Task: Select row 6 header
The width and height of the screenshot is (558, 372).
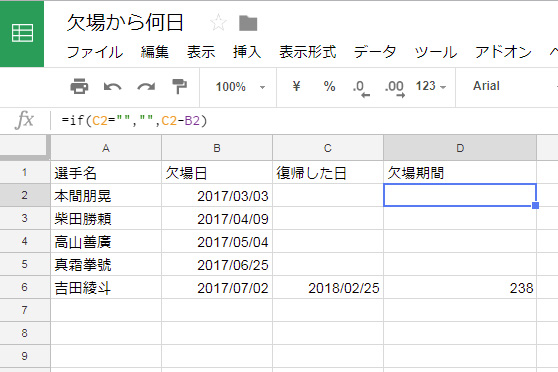Action: click(25, 287)
